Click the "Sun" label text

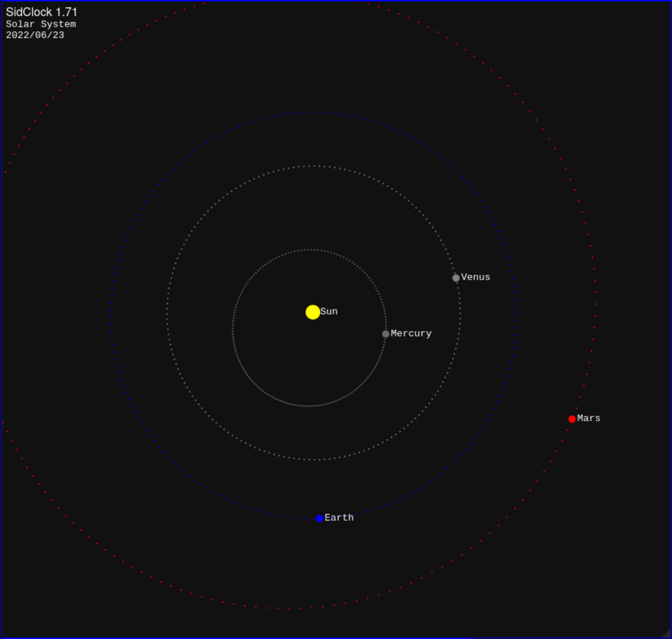329,311
